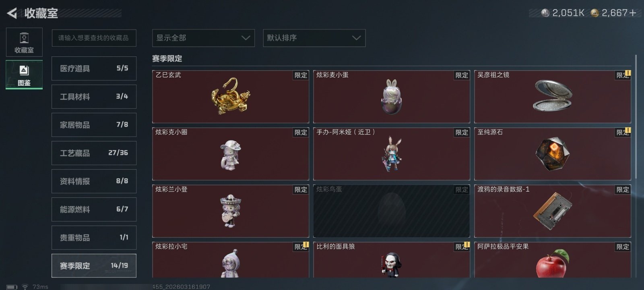Open the 默认排序 sort dropdown
The height and width of the screenshot is (290, 644).
pos(314,38)
